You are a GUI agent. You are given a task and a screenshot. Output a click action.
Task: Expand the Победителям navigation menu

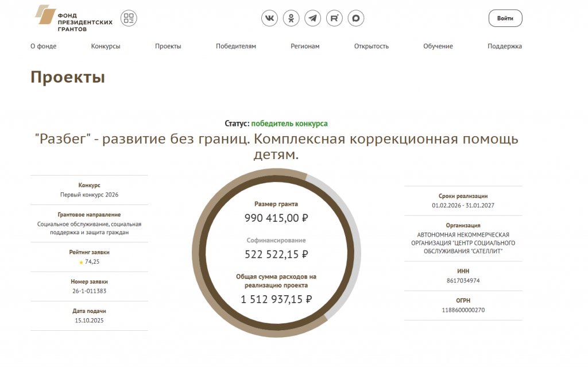[x=235, y=47]
